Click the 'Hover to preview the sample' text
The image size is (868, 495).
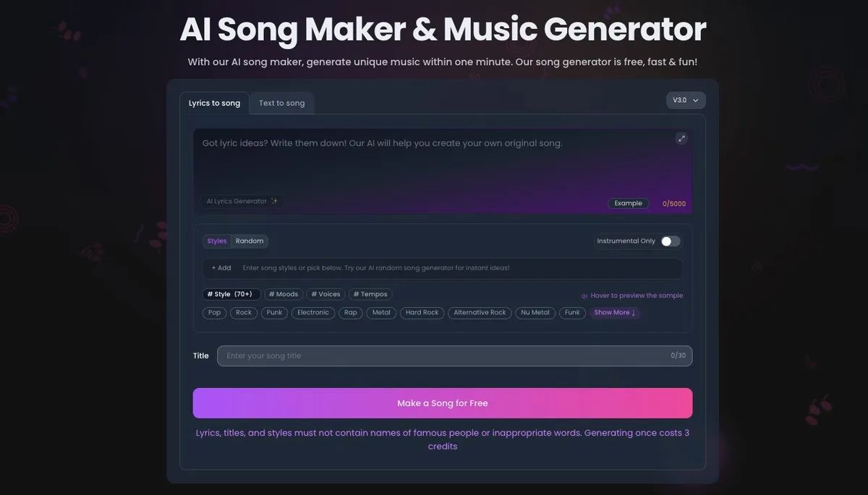click(637, 296)
